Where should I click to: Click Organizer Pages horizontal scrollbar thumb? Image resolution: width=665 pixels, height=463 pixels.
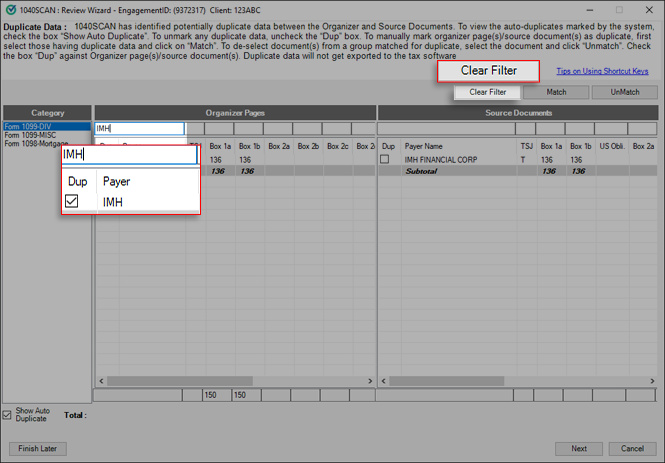(180, 381)
